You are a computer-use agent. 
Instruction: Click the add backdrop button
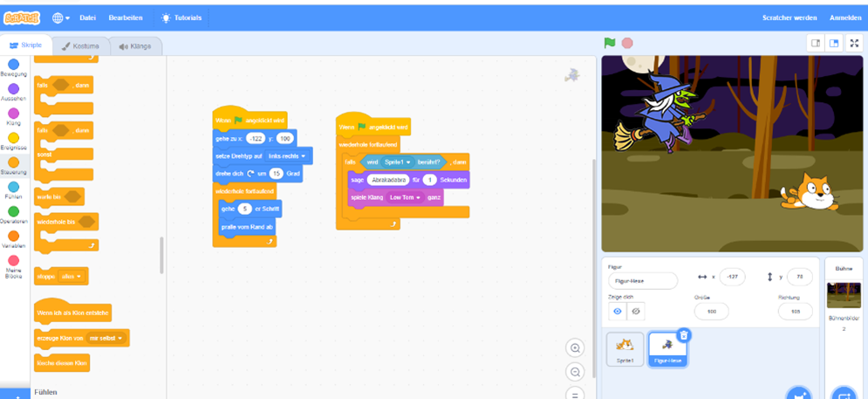click(x=844, y=394)
